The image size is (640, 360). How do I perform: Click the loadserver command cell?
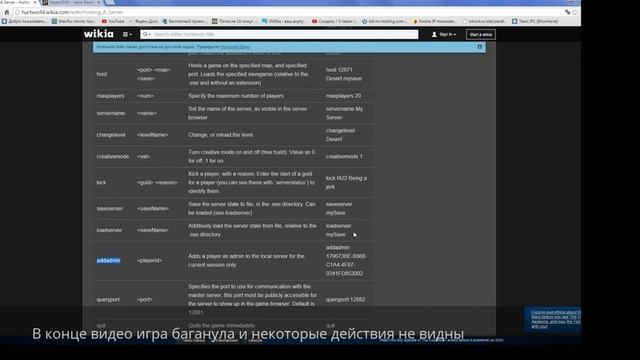pos(109,230)
